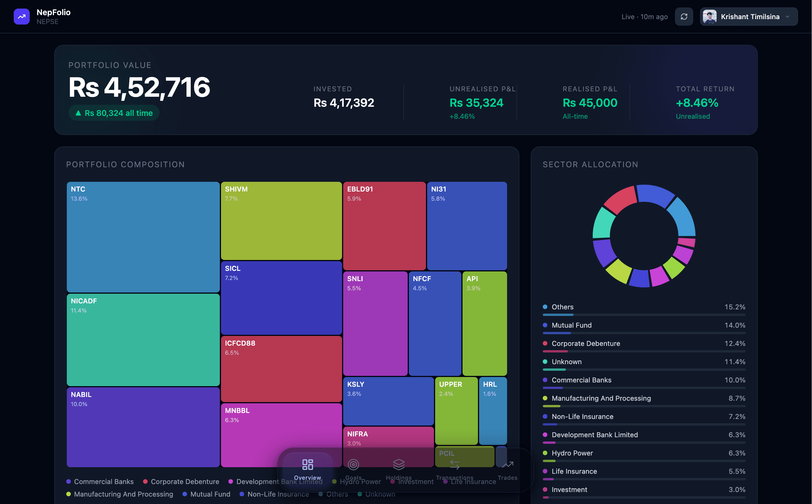This screenshot has height=504, width=812.
Task: Refresh live portfolio data
Action: tap(684, 17)
